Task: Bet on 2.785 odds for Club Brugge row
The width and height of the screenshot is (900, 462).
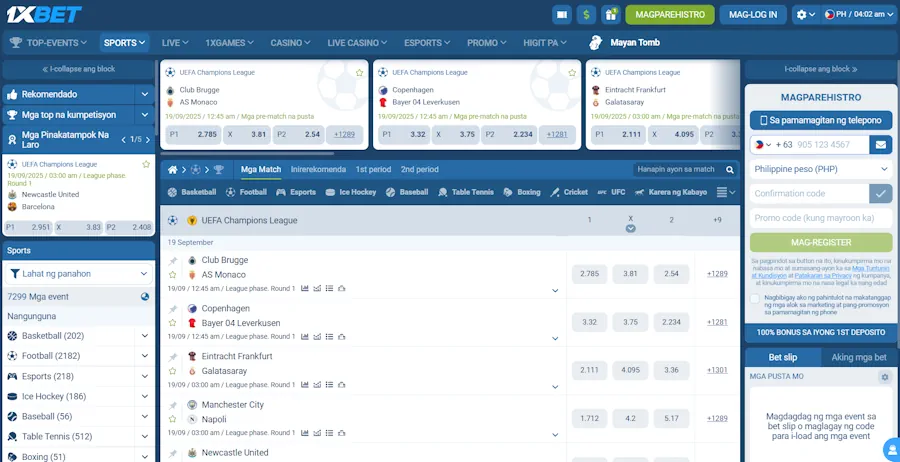Action: click(x=589, y=274)
